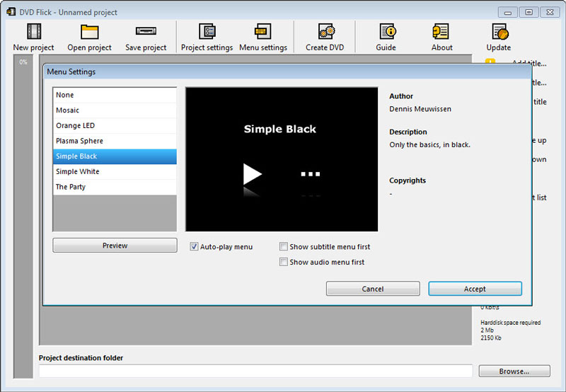Image resolution: width=566 pixels, height=392 pixels.
Task: Enable Show subtitle menu first
Action: click(x=284, y=247)
